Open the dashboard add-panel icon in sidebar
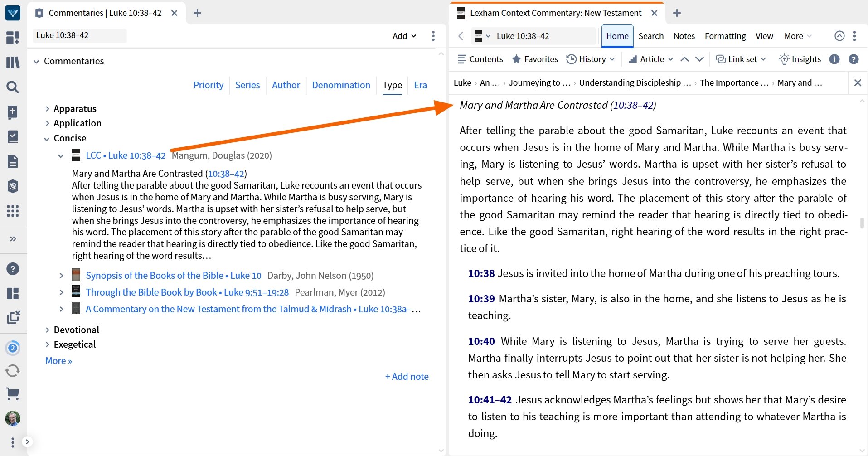 pos(13,38)
